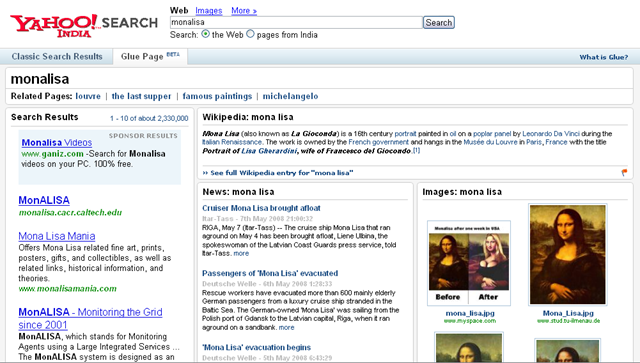Image resolution: width=640 pixels, height=363 pixels.
Task: Open the 'Paris' Wikipedia link
Action: tap(534, 142)
